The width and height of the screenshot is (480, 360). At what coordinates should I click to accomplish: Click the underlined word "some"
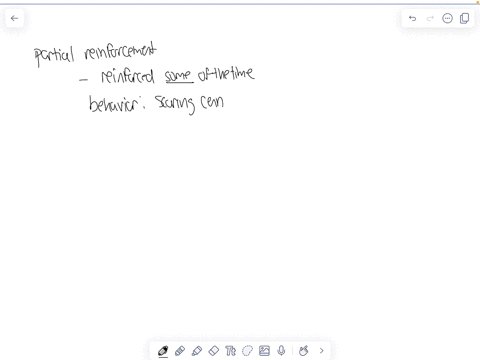[179, 76]
